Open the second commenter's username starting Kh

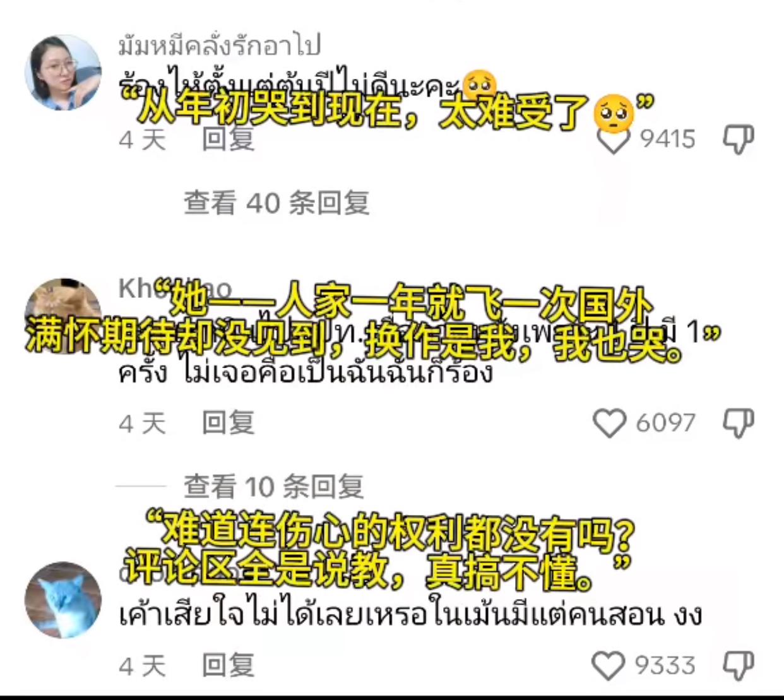coord(175,289)
